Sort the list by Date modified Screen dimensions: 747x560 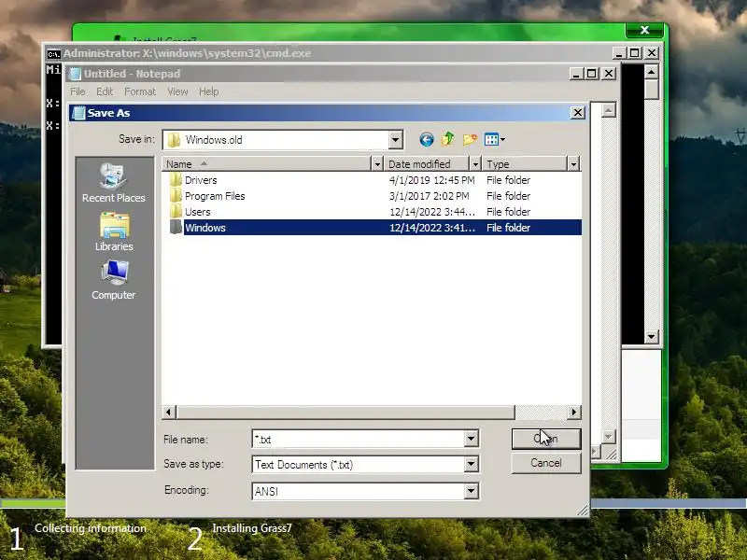click(427, 164)
